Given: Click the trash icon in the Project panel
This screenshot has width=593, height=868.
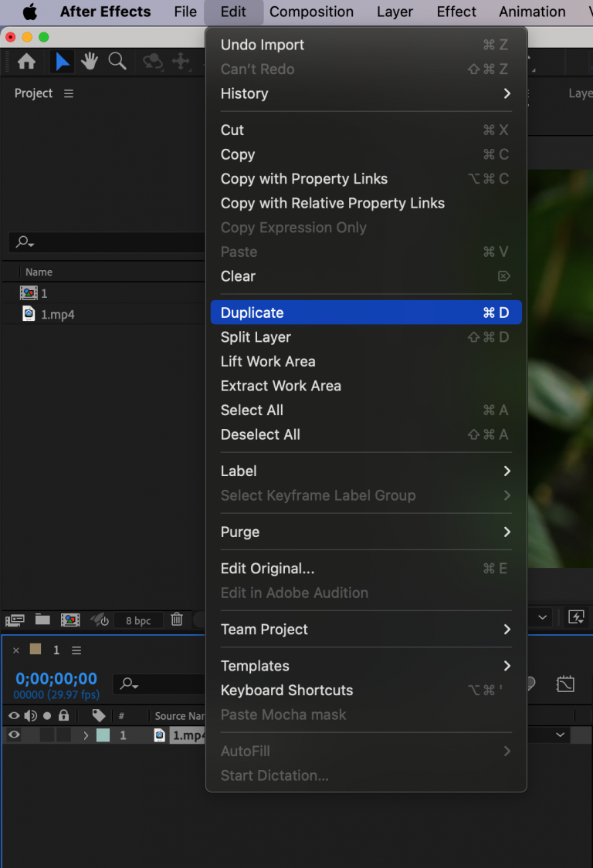Looking at the screenshot, I should click(178, 620).
